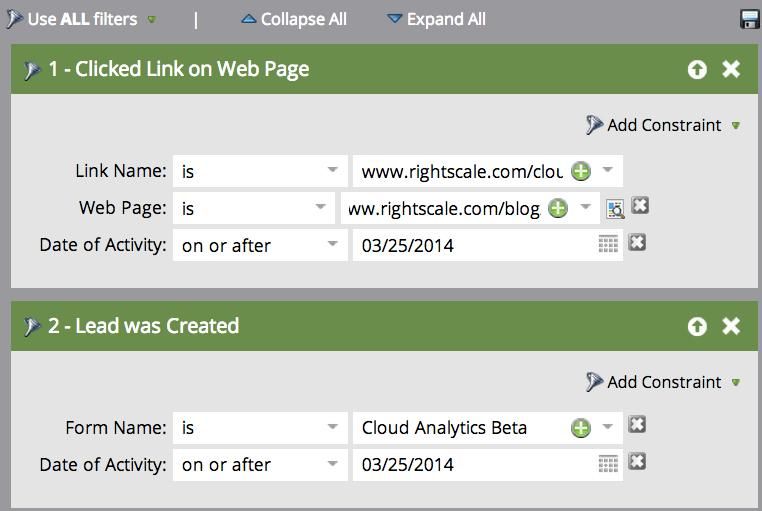Remove the Form Name constraint
Viewport: 762px width, 511px height.
point(637,425)
